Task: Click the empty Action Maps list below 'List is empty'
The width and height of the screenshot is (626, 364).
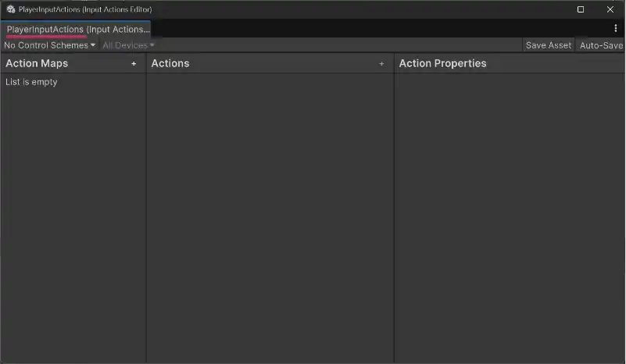Action: (x=73, y=219)
